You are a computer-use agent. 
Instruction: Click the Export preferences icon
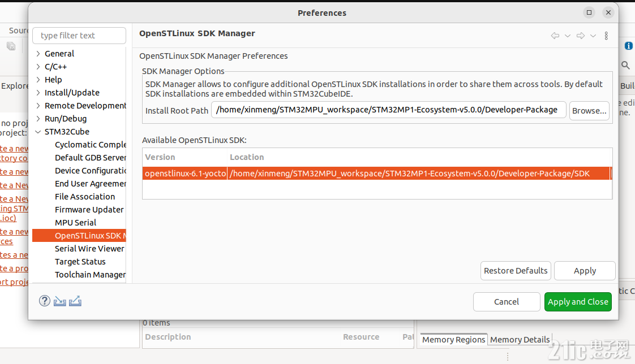[x=75, y=301]
